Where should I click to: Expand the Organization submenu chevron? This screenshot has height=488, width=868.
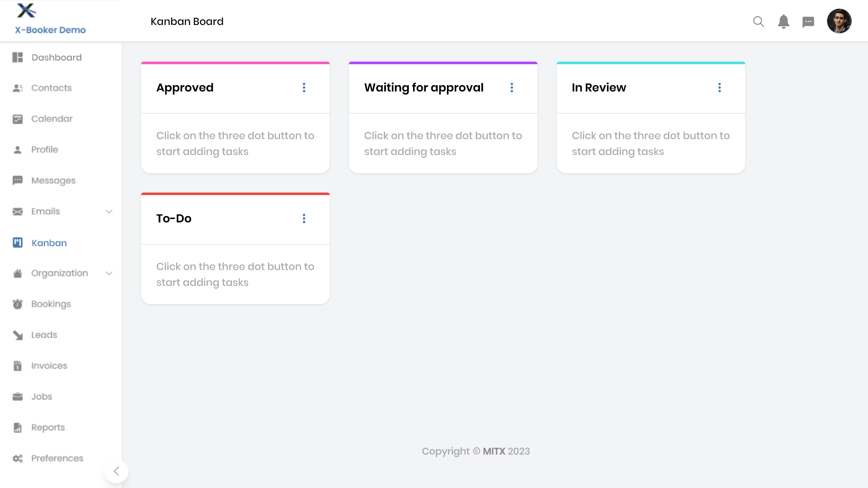(x=109, y=273)
